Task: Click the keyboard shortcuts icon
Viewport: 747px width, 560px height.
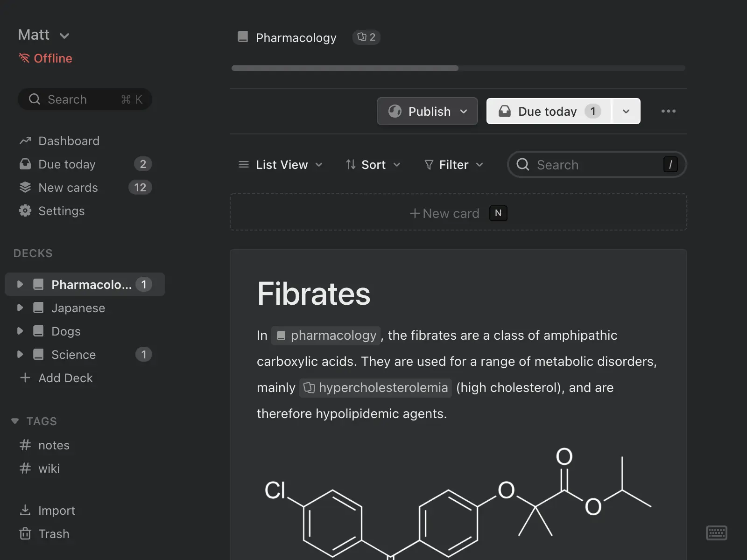Action: (716, 532)
